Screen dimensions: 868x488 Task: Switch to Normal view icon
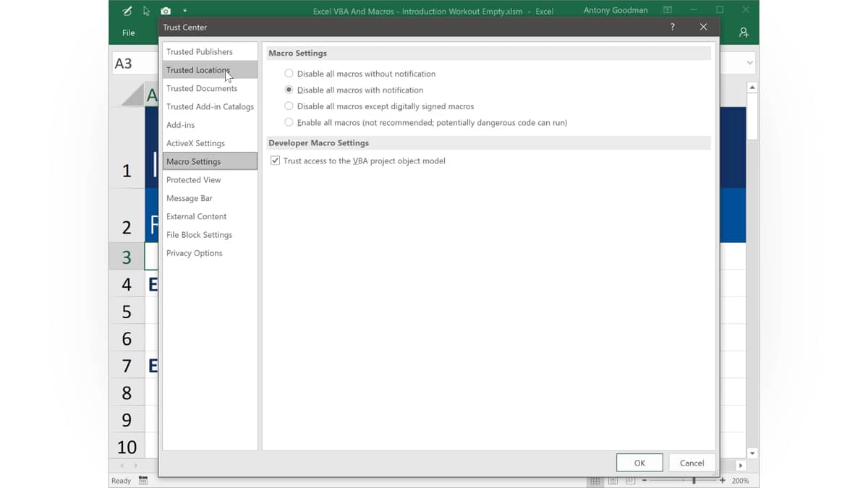pyautogui.click(x=595, y=481)
